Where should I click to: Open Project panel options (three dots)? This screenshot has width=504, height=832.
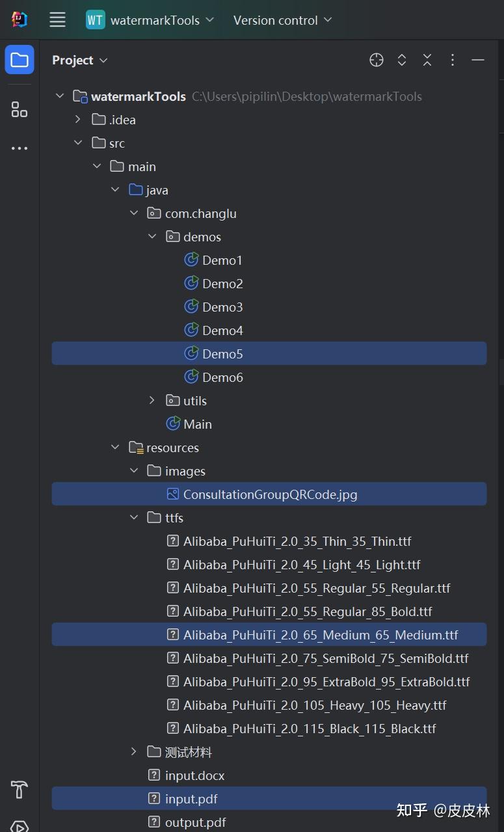(453, 60)
